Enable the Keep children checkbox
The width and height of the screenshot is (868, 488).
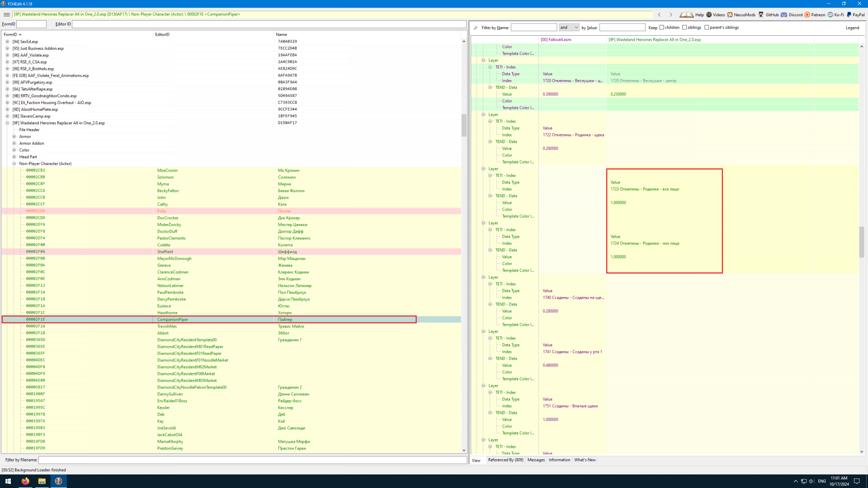(662, 28)
